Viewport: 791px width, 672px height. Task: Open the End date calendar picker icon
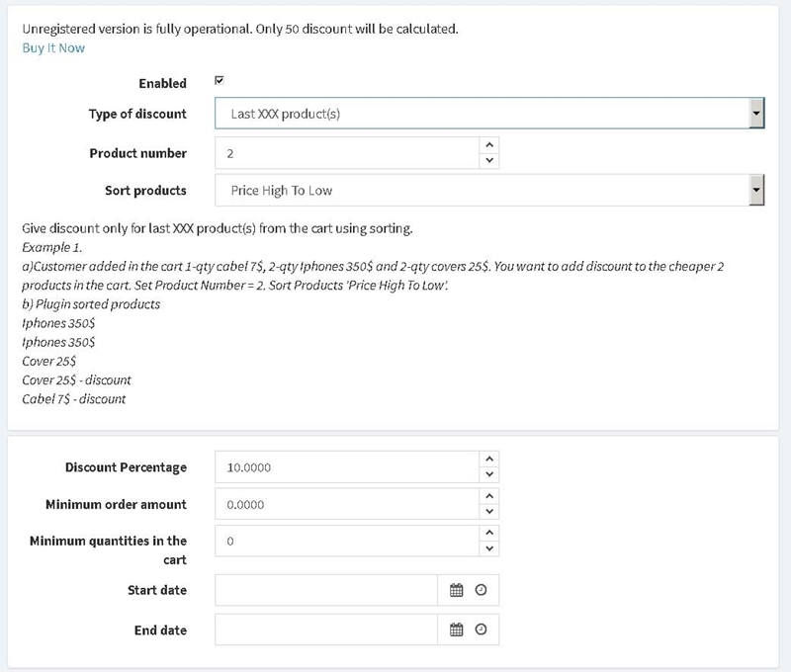coord(457,630)
